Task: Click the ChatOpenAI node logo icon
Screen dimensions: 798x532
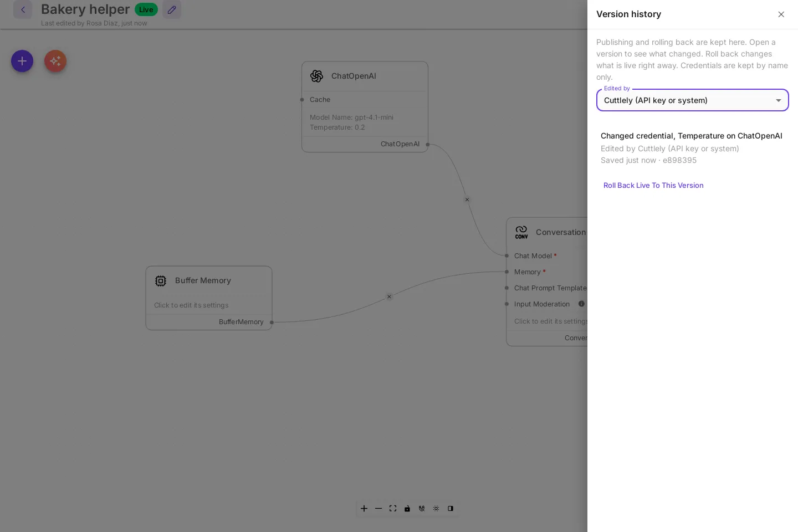Action: click(x=317, y=76)
